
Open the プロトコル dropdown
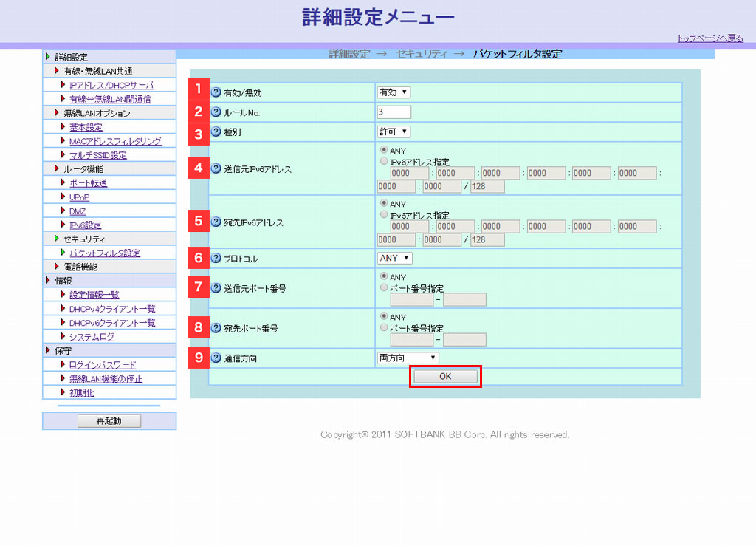[394, 258]
